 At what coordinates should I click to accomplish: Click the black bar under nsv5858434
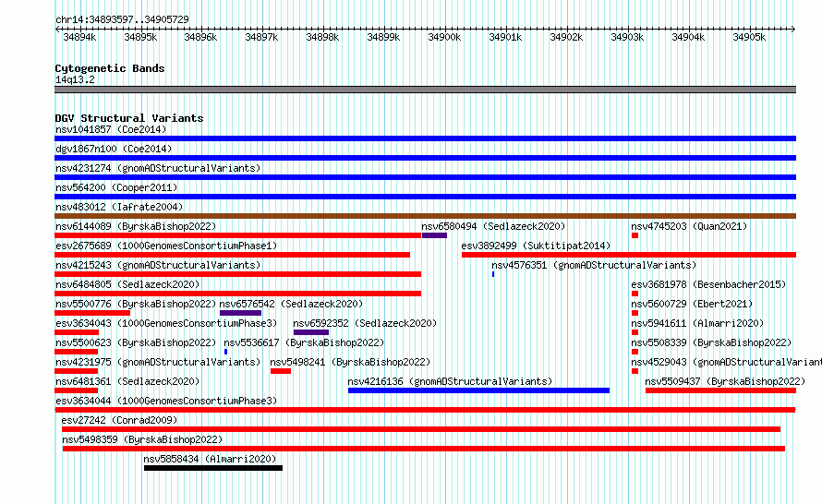(212, 468)
